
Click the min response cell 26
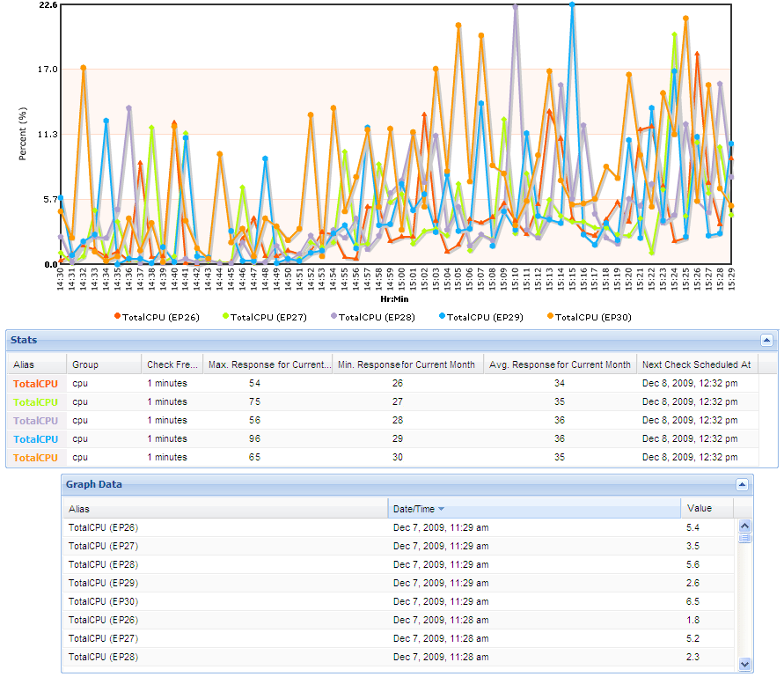[x=398, y=383]
